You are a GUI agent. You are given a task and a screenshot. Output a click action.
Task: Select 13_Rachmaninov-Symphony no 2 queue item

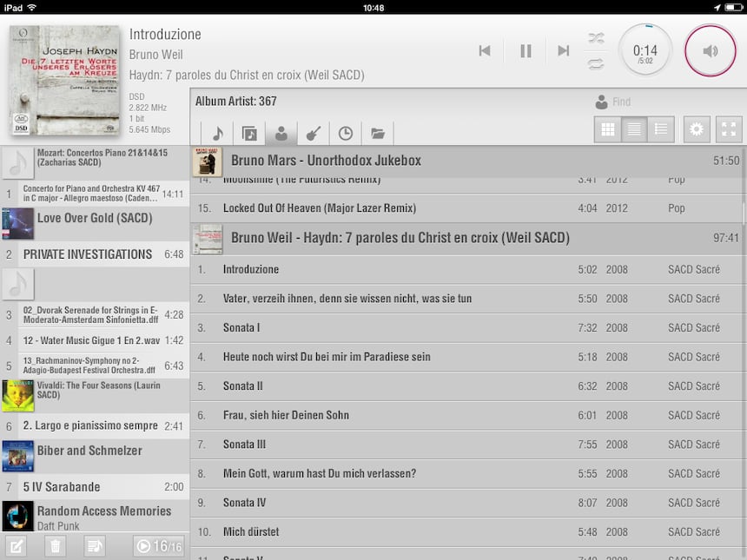95,366
